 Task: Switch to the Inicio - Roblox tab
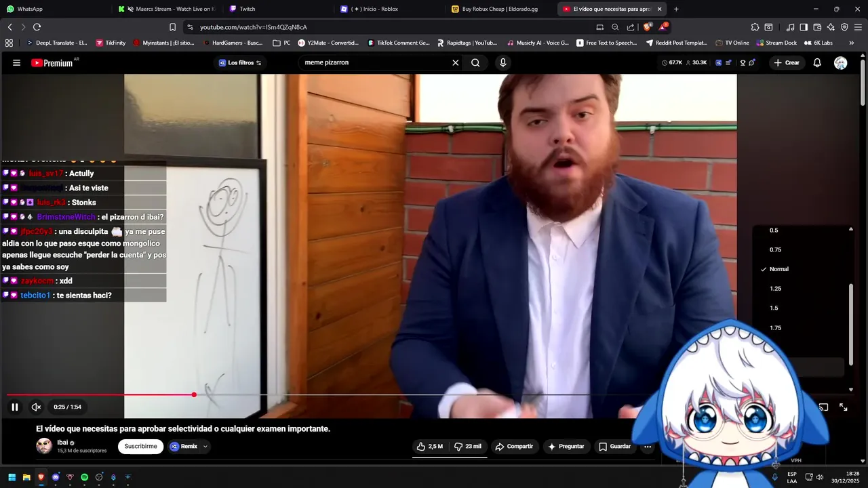(x=390, y=9)
